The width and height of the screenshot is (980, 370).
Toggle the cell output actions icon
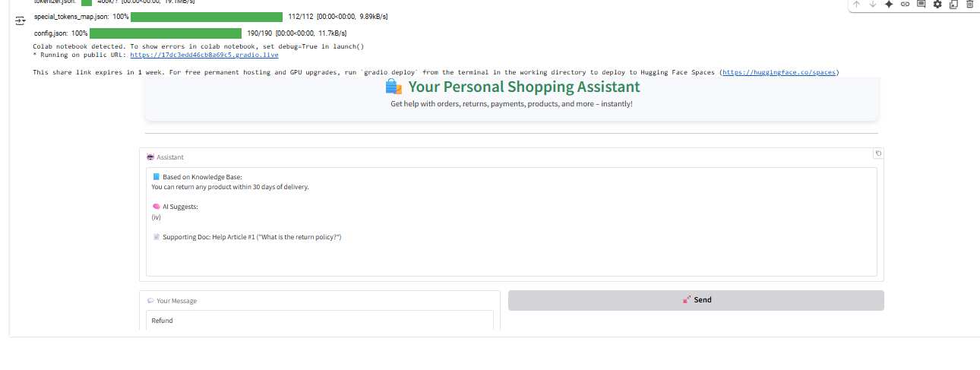pos(20,21)
